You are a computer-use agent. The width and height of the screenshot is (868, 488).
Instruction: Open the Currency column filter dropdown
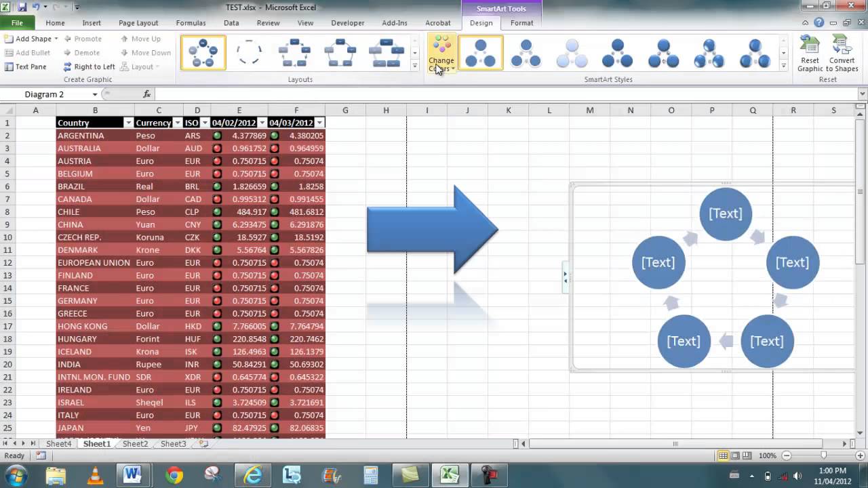[x=178, y=123]
